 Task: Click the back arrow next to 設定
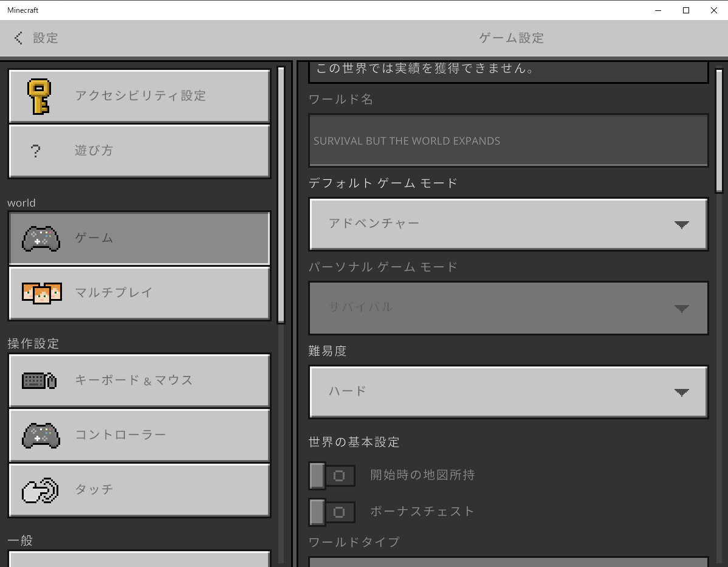click(x=19, y=38)
